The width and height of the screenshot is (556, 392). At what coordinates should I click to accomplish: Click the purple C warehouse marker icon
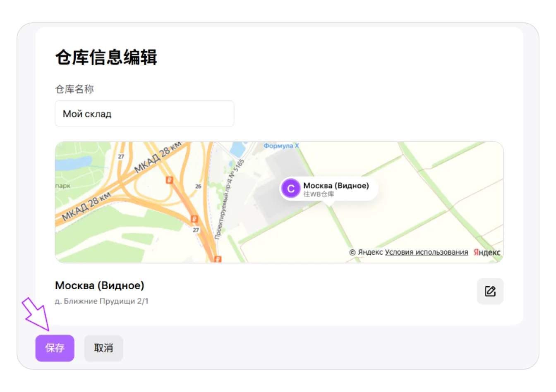[x=291, y=188]
